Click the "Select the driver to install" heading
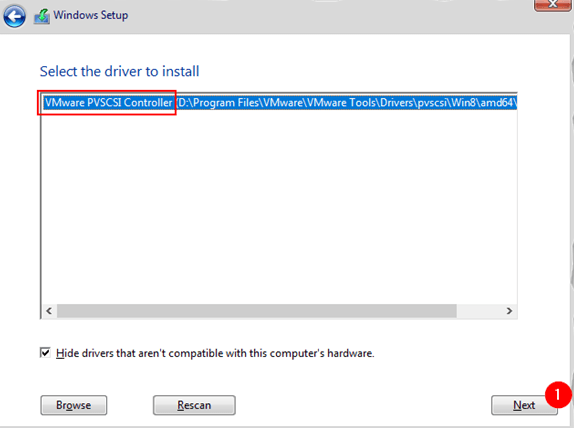Image resolution: width=574 pixels, height=428 pixels. (x=119, y=71)
